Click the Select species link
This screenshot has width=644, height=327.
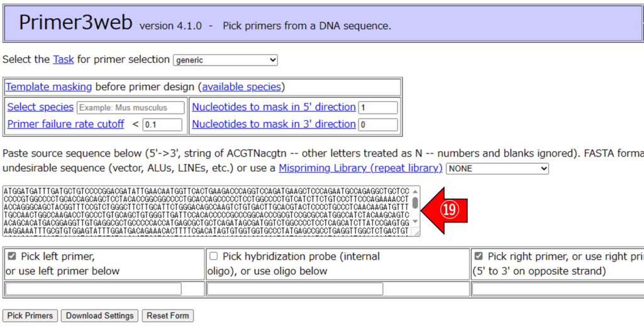pos(40,107)
